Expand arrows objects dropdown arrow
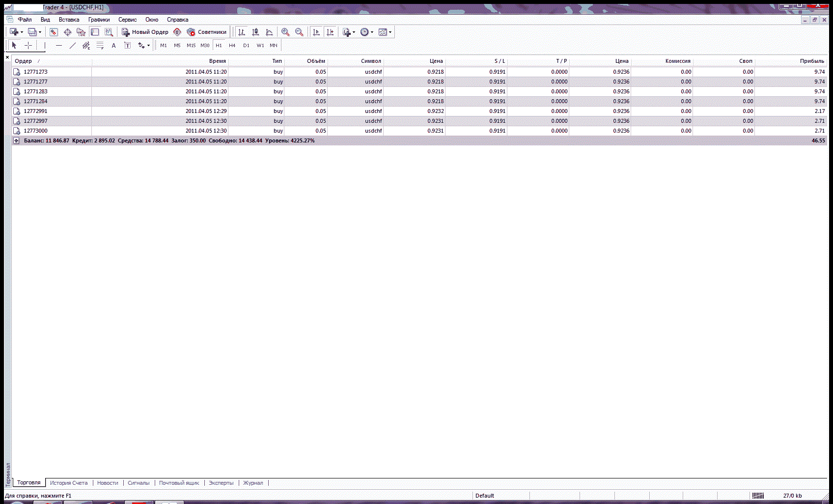Viewport: 833px width, 504px height. pos(148,46)
